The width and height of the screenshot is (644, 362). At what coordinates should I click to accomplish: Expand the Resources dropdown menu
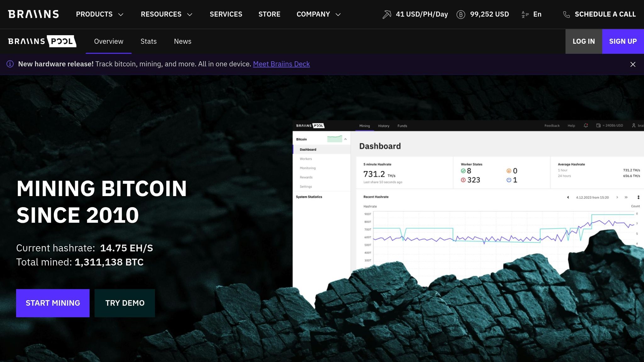click(166, 14)
